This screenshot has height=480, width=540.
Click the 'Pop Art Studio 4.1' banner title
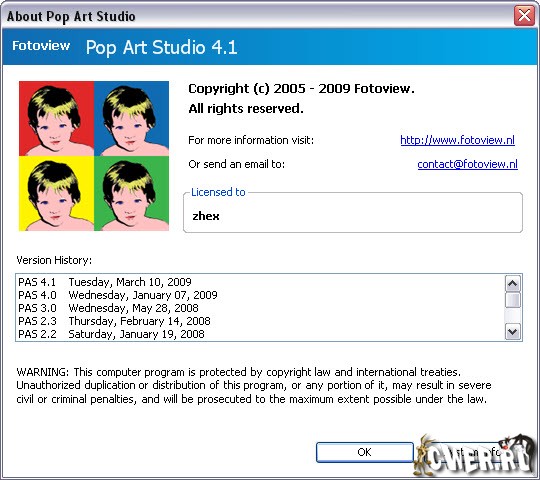(162, 47)
